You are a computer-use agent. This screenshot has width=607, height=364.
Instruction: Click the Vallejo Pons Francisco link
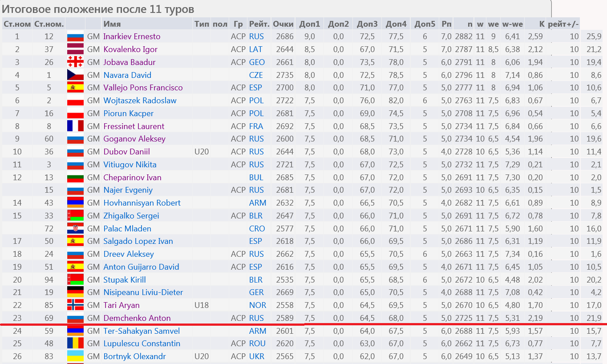click(x=143, y=88)
